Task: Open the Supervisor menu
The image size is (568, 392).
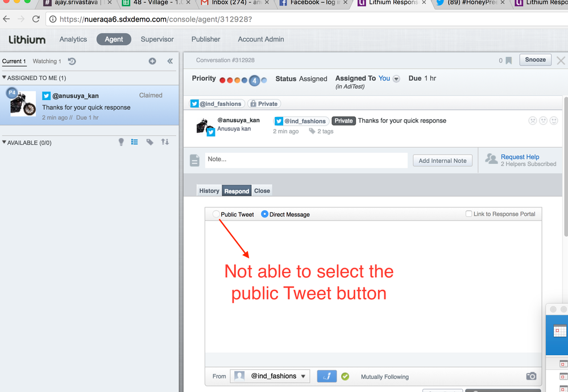Action: click(x=157, y=39)
